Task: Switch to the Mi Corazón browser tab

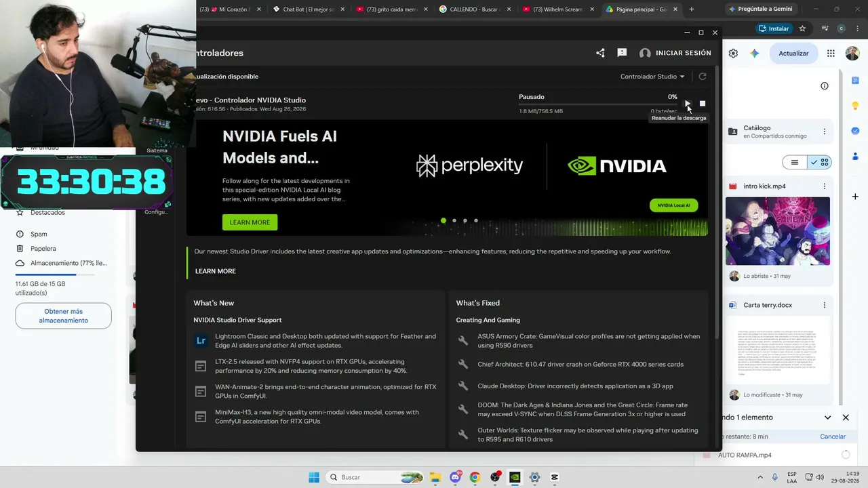Action: point(231,9)
